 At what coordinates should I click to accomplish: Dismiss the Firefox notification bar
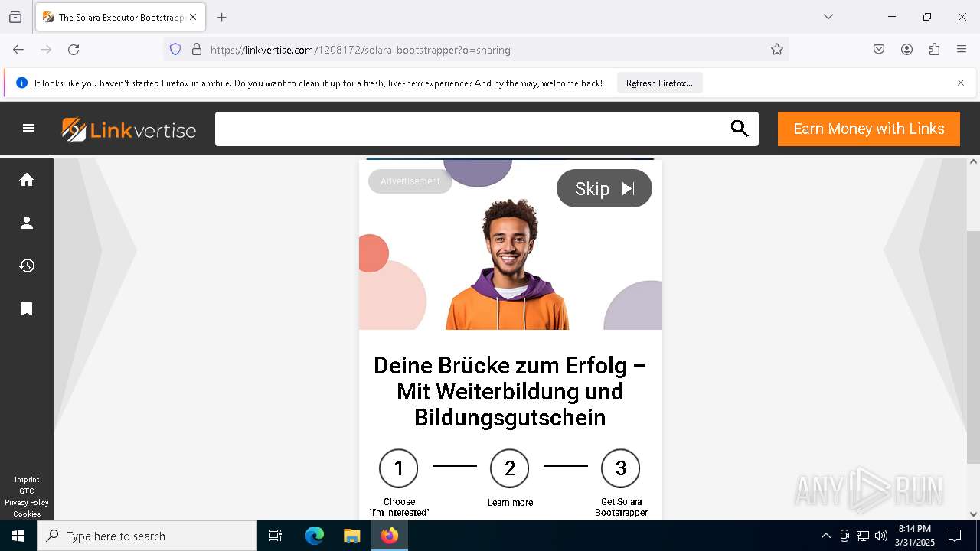click(961, 83)
